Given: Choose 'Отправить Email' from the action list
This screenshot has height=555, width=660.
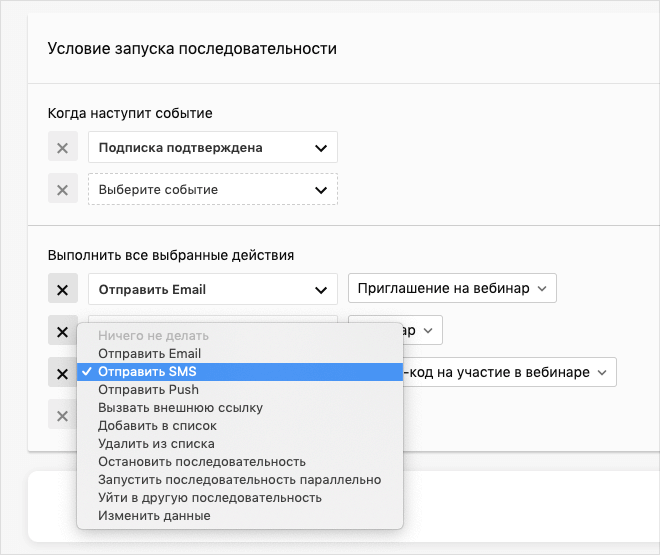Looking at the screenshot, I should coord(240,354).
